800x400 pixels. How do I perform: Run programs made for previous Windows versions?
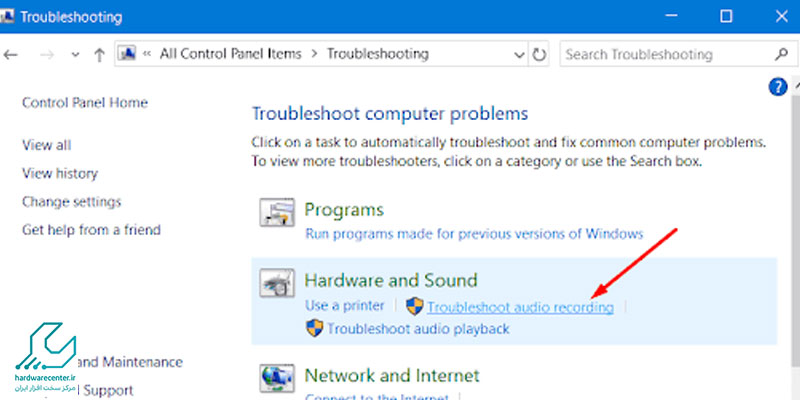tap(474, 234)
